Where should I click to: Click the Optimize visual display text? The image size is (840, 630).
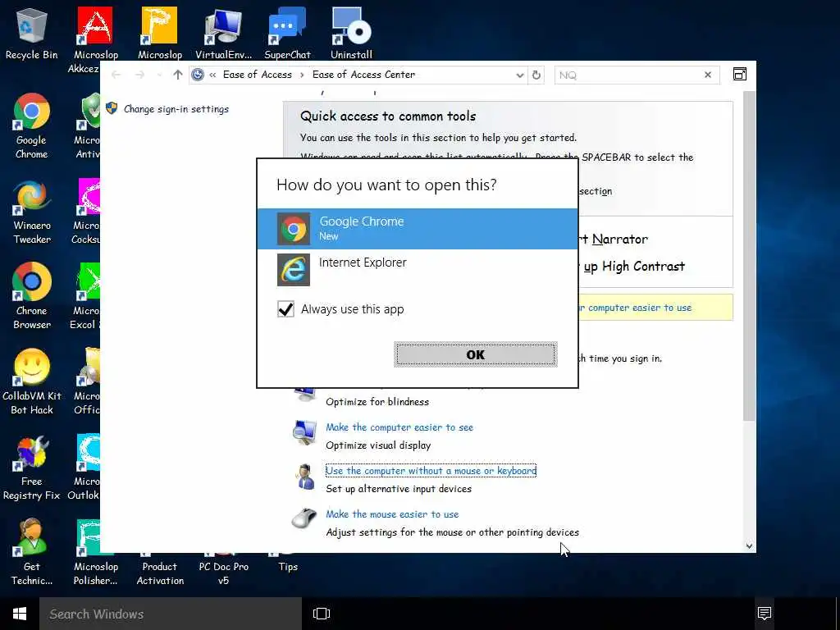[378, 445]
